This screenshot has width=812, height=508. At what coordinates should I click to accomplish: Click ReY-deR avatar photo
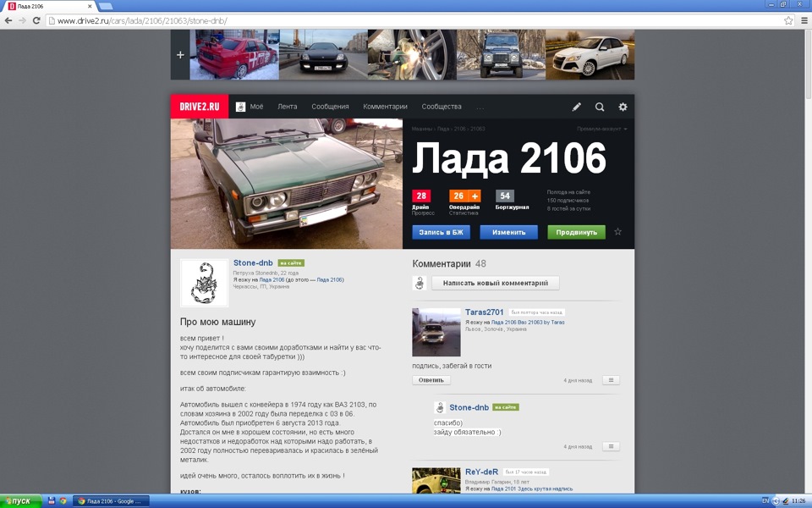(436, 481)
